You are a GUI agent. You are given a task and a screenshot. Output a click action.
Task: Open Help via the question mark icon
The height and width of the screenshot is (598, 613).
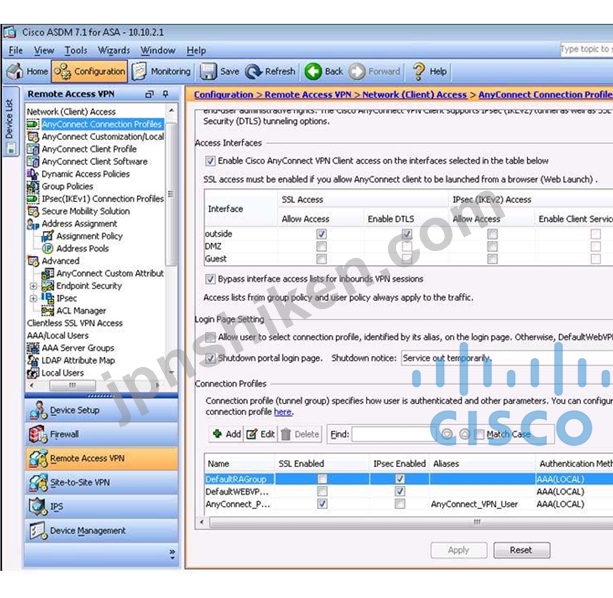[419, 72]
